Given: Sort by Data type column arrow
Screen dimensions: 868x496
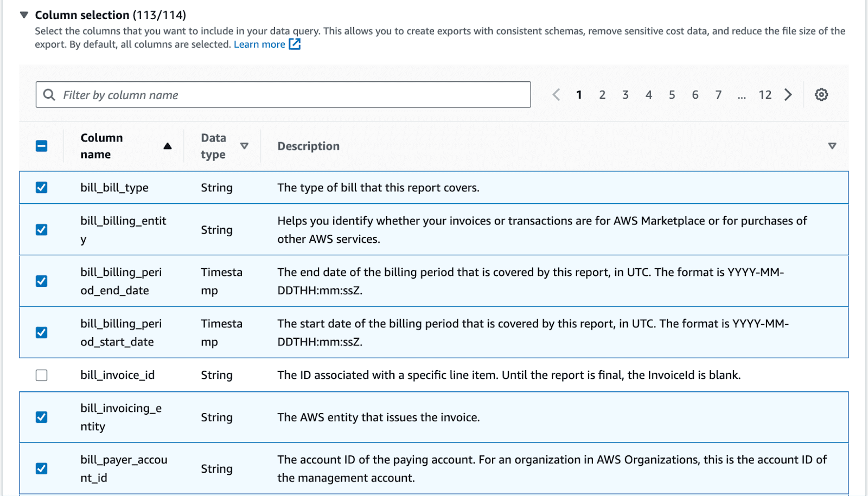Looking at the screenshot, I should [x=244, y=146].
